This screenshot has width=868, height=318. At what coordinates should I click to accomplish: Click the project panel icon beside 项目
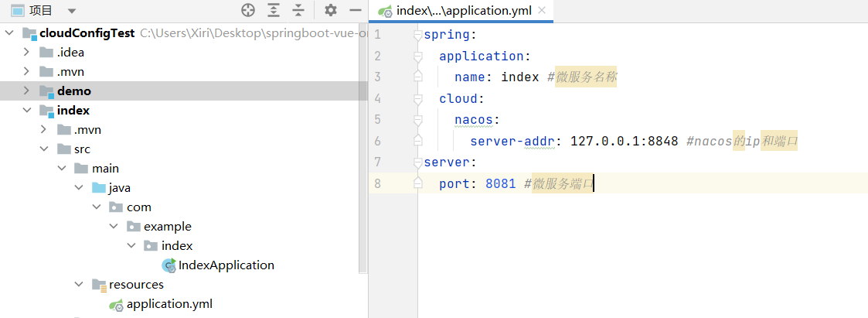pos(19,10)
